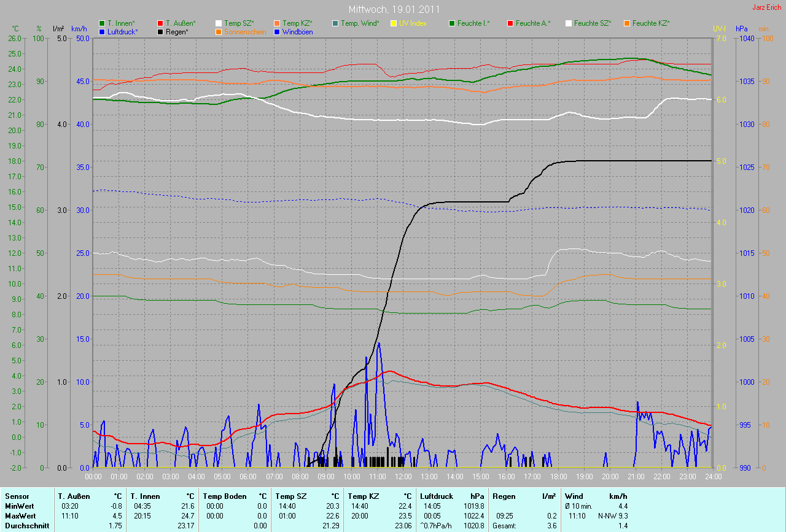Click the 'Temp Boden' column header
The height and width of the screenshot is (532, 786).
[225, 496]
